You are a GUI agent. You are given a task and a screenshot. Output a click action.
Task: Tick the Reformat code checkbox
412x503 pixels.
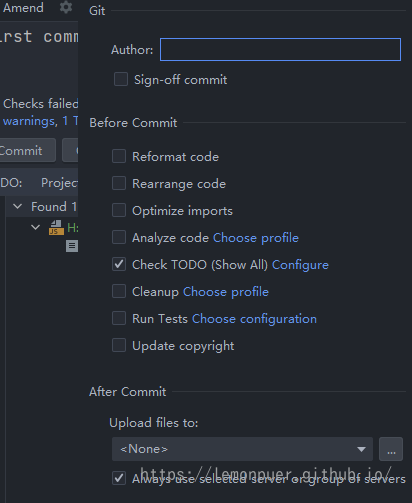point(119,156)
